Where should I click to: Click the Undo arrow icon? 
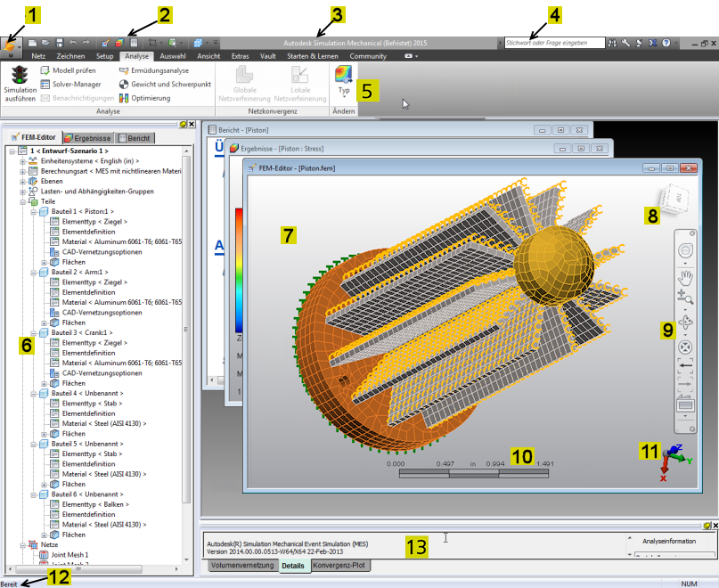[72, 43]
